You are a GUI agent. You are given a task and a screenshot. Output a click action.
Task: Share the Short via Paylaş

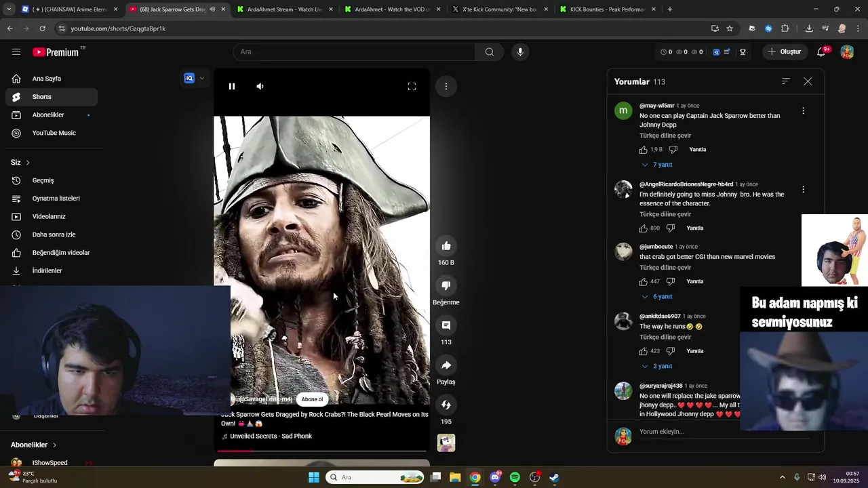click(x=446, y=365)
